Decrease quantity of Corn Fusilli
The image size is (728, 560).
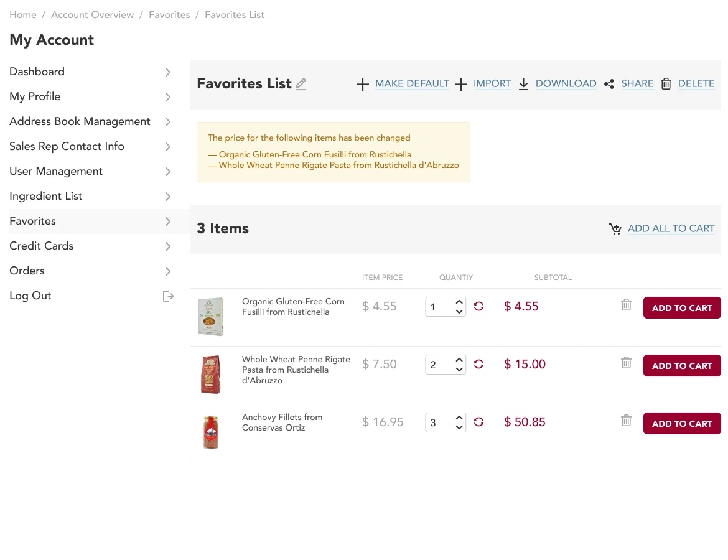pyautogui.click(x=459, y=312)
